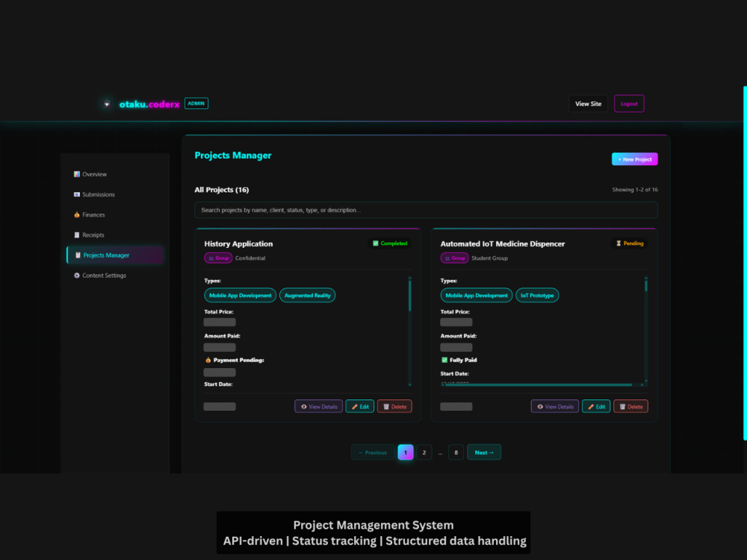
Task: Open the Overview section
Action: (x=115, y=174)
